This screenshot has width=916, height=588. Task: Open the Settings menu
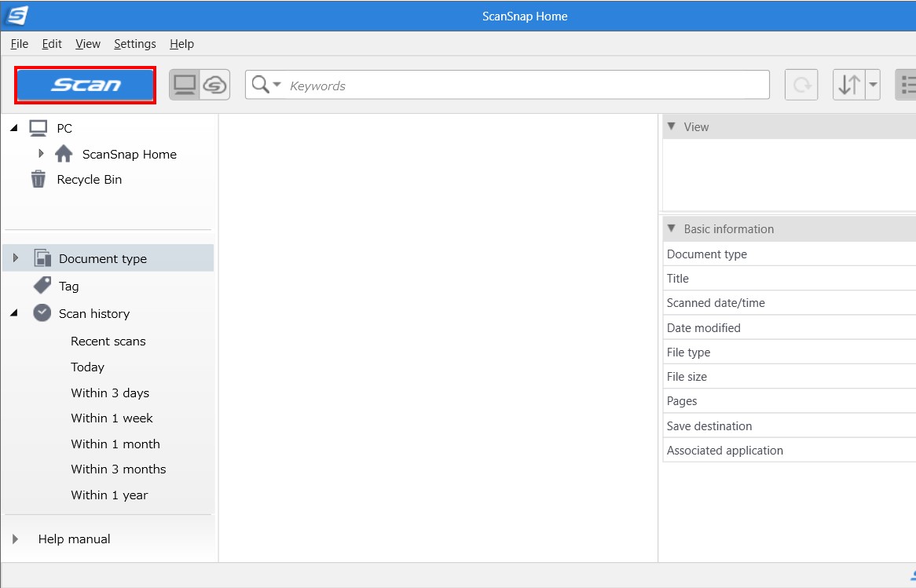click(134, 44)
